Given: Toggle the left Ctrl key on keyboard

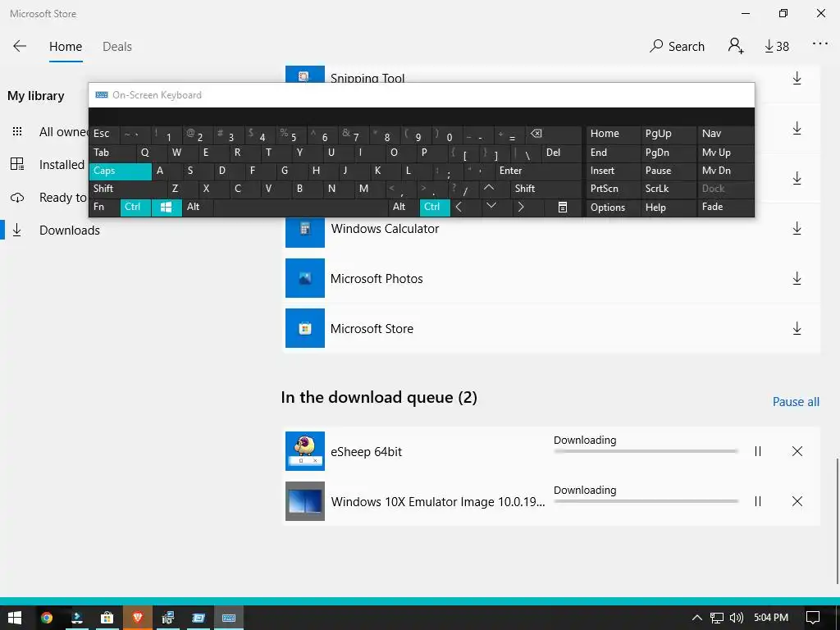Looking at the screenshot, I should (135, 207).
